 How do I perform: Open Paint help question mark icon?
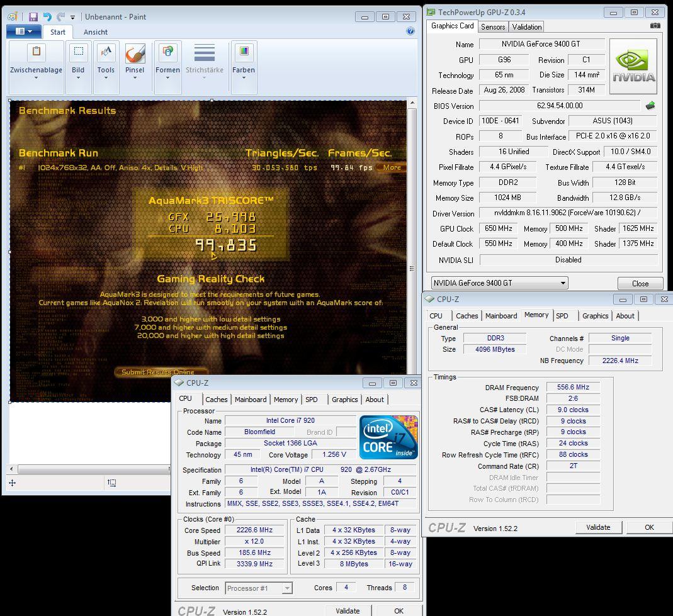(410, 31)
